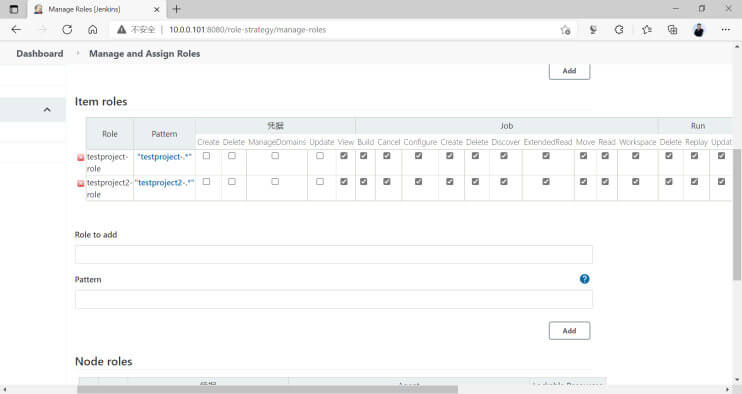Click the circular refresh-style toolbar icon
742x394 pixels.
pos(619,30)
